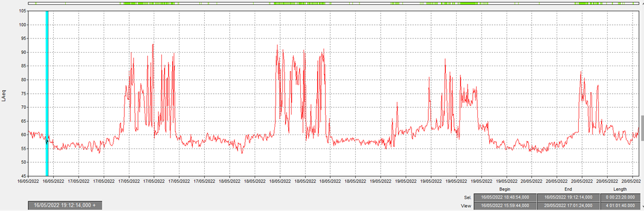Click the Length column header
Image resolution: width=644 pixels, height=211 pixels.
pyautogui.click(x=620, y=189)
